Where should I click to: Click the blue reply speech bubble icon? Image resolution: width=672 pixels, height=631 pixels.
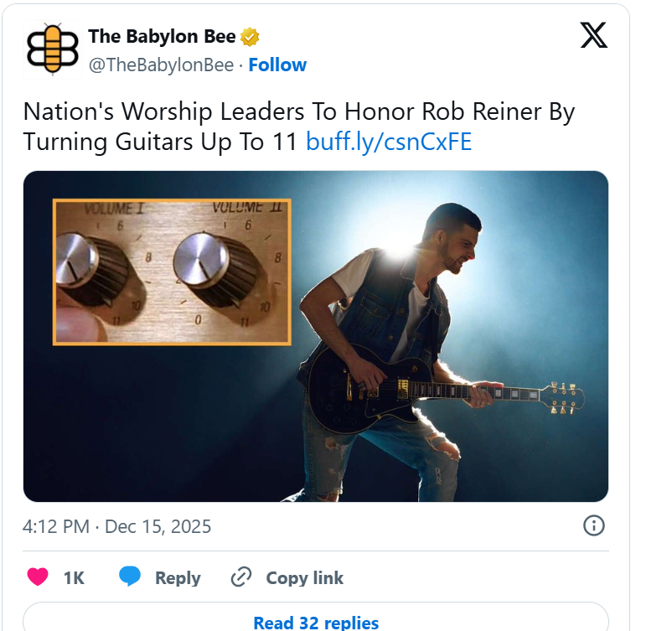tap(129, 577)
